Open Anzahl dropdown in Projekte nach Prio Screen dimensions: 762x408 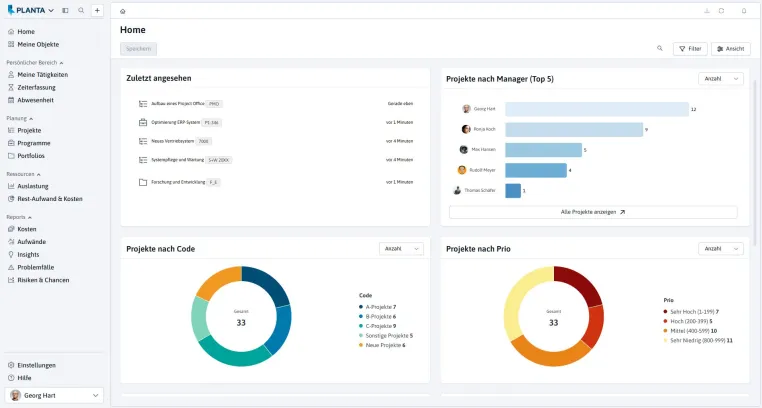(x=721, y=249)
